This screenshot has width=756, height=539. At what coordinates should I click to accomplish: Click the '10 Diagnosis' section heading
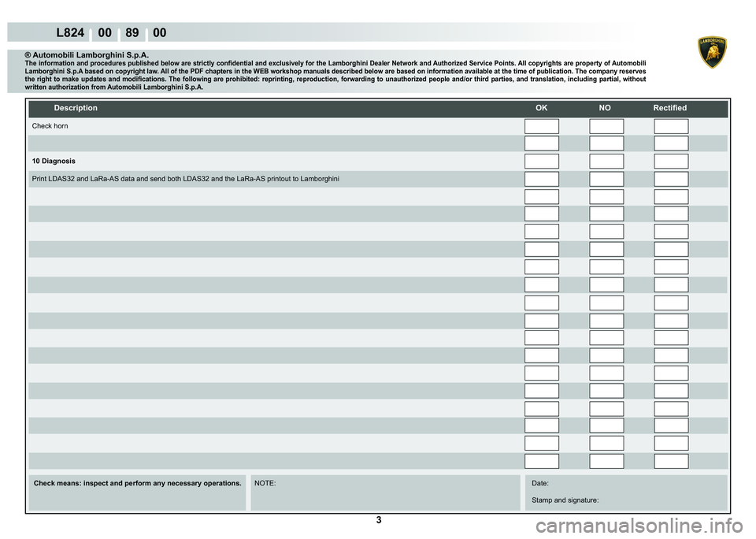(x=54, y=162)
